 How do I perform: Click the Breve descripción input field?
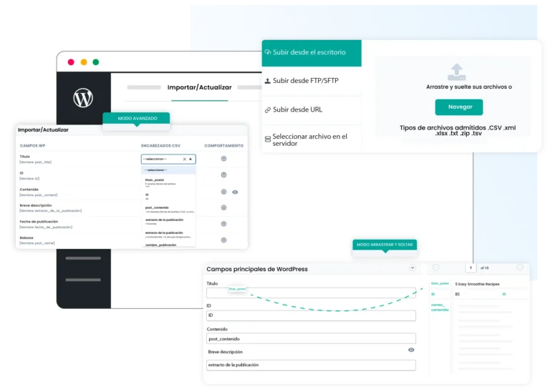pos(311,365)
